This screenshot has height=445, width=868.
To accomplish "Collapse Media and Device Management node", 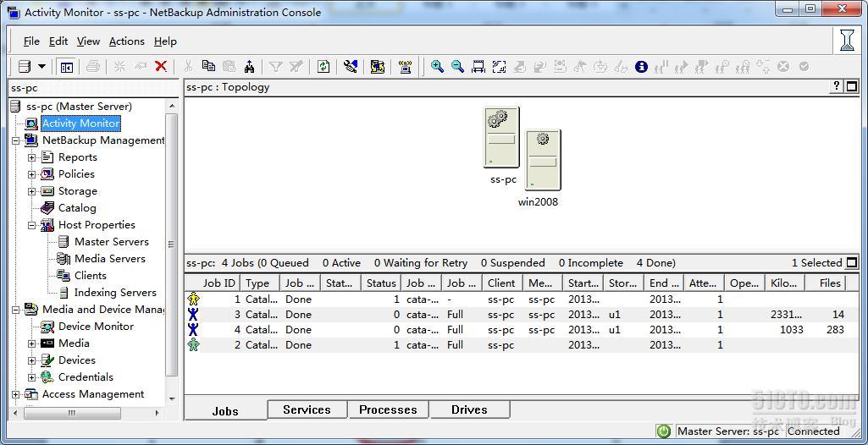I will (15, 310).
